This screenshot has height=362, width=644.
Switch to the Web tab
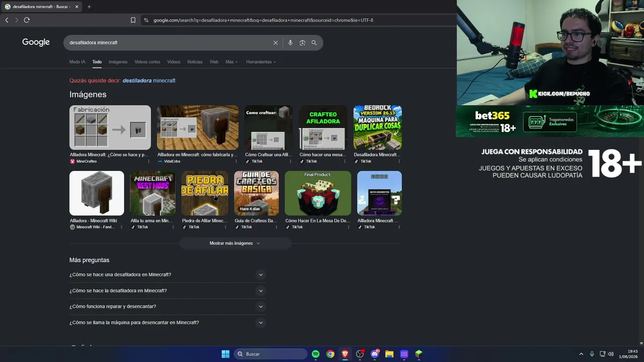(x=214, y=62)
